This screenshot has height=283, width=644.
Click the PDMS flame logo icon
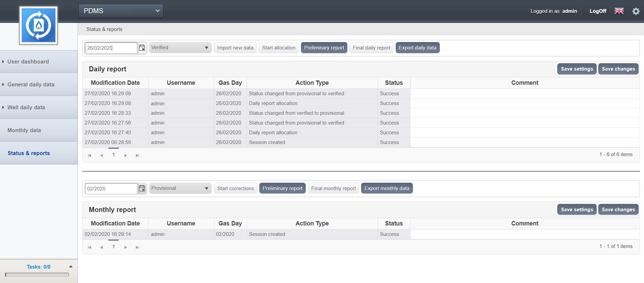pos(38,25)
